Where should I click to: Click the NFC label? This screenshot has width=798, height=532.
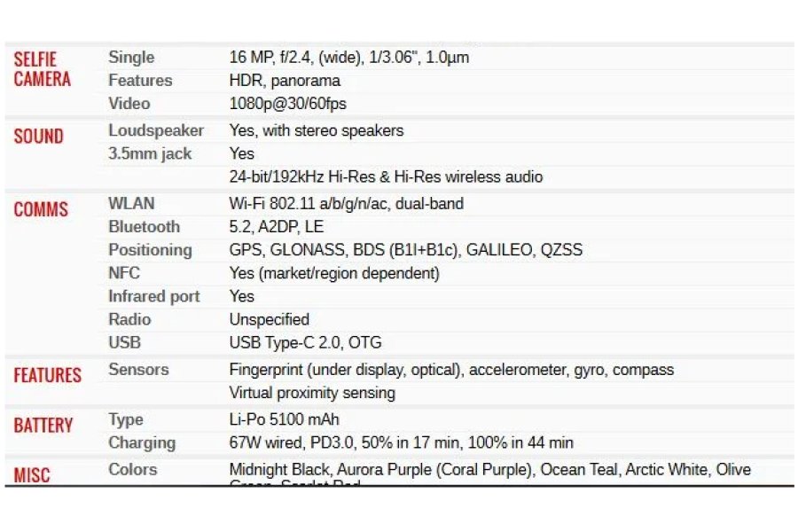(x=124, y=273)
